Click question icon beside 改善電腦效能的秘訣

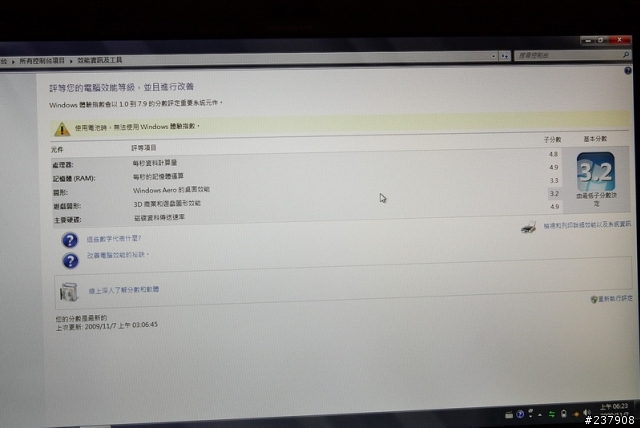coord(70,260)
